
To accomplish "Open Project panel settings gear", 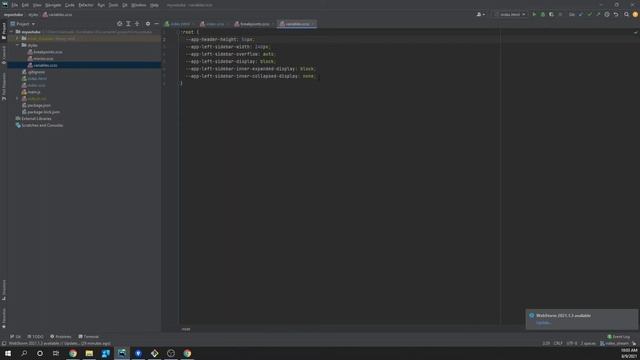I will (x=148, y=24).
